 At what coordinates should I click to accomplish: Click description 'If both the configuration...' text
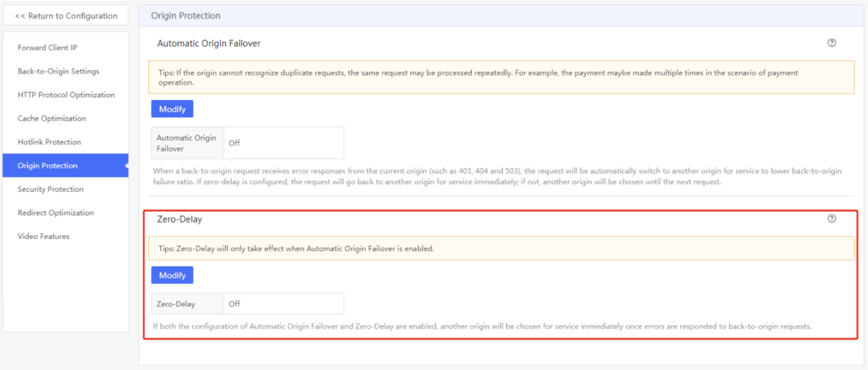point(482,326)
